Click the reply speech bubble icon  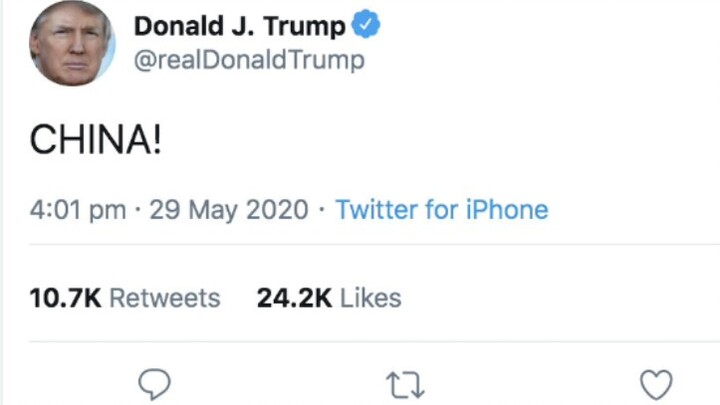point(155,383)
